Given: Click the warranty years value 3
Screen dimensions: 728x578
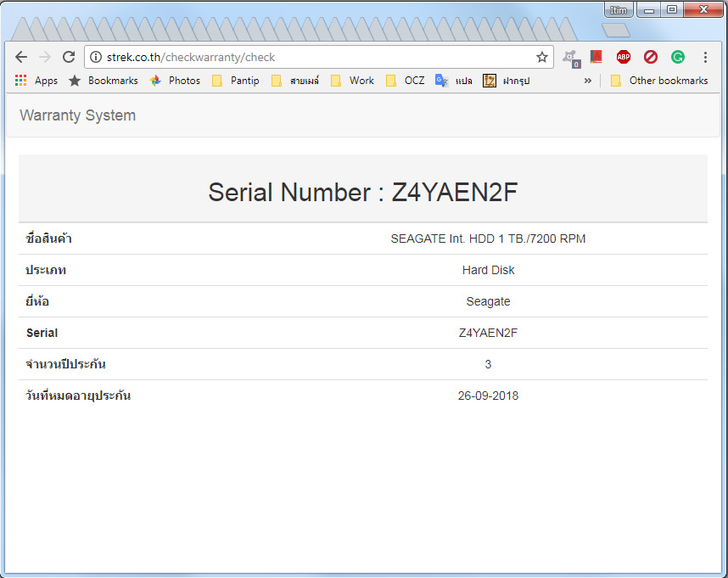Looking at the screenshot, I should point(488,364).
